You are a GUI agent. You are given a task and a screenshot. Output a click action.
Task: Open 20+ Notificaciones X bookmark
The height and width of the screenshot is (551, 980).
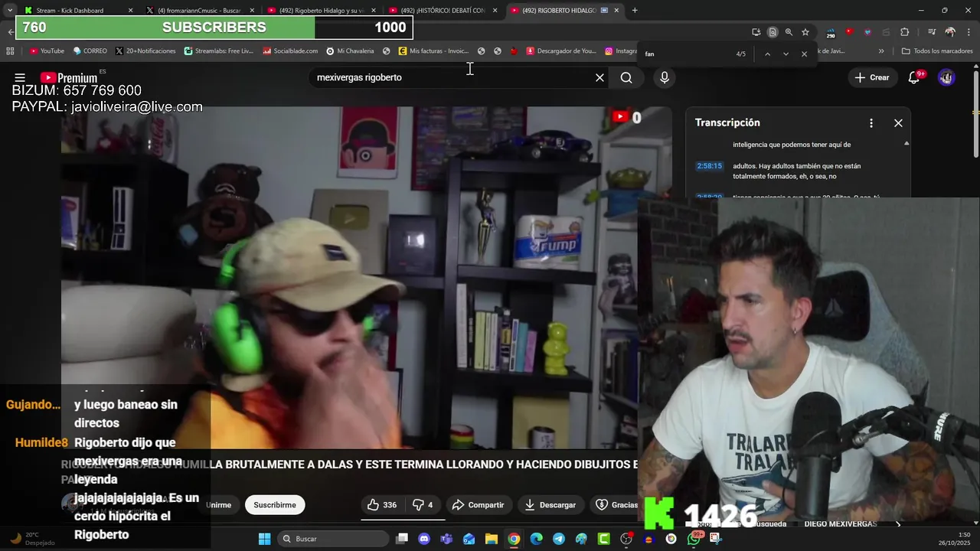coord(145,51)
